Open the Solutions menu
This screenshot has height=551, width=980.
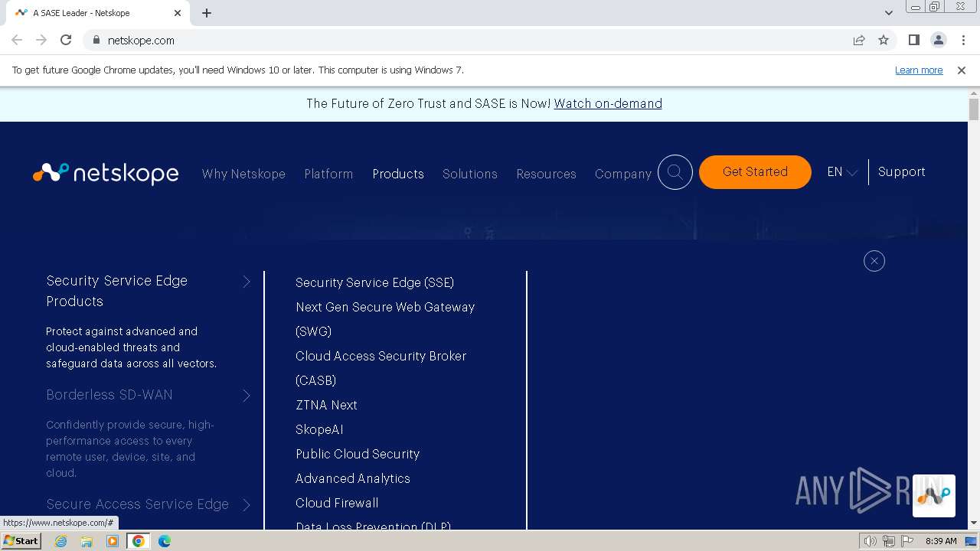[470, 174]
